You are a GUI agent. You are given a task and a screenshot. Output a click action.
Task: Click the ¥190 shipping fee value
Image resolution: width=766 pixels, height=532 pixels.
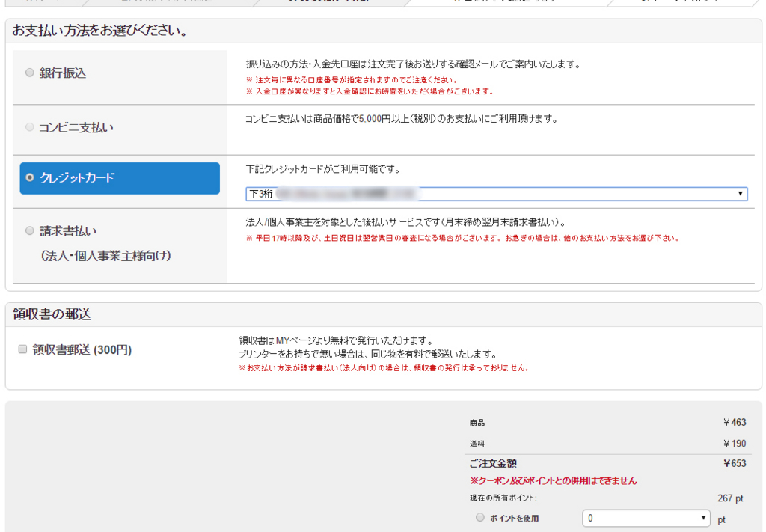click(735, 444)
